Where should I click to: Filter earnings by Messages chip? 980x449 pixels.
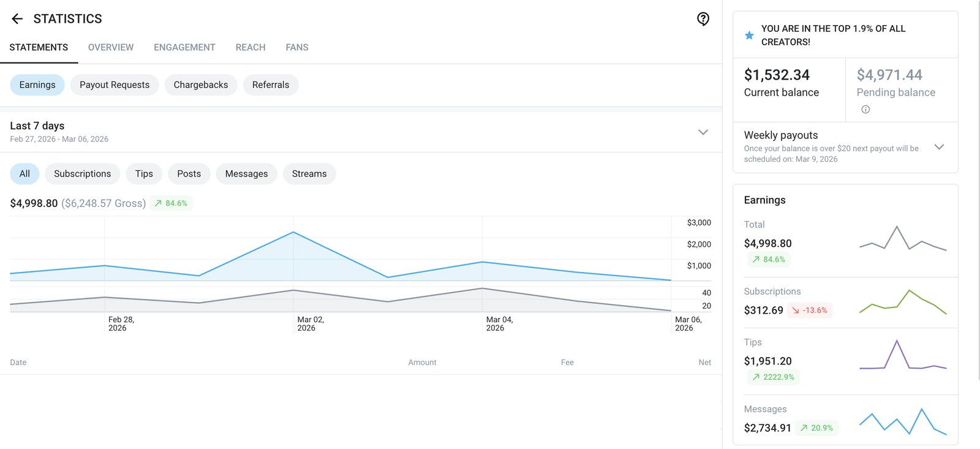[x=247, y=174]
